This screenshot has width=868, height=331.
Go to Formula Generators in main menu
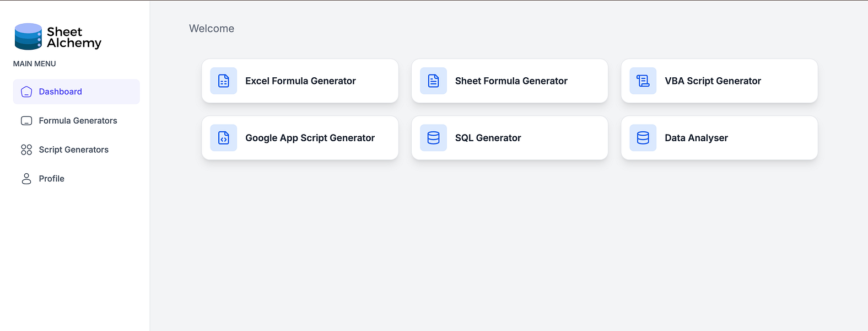tap(78, 121)
